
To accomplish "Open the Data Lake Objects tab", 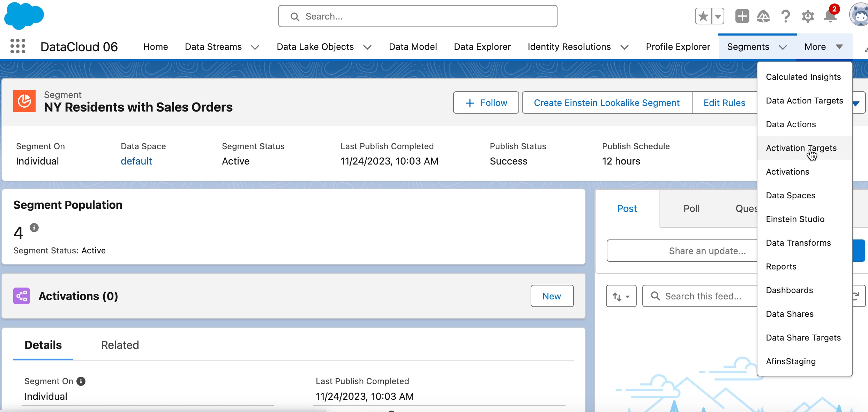I will 315,47.
